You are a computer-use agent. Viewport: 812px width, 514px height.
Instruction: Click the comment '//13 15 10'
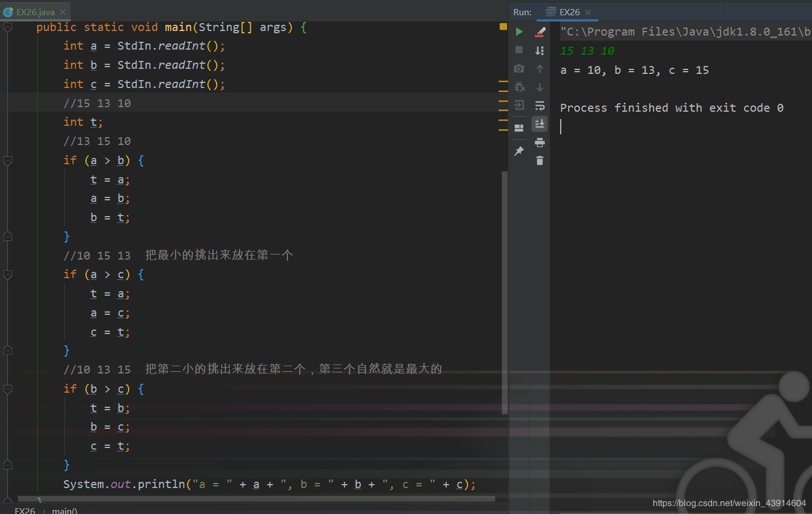click(97, 141)
